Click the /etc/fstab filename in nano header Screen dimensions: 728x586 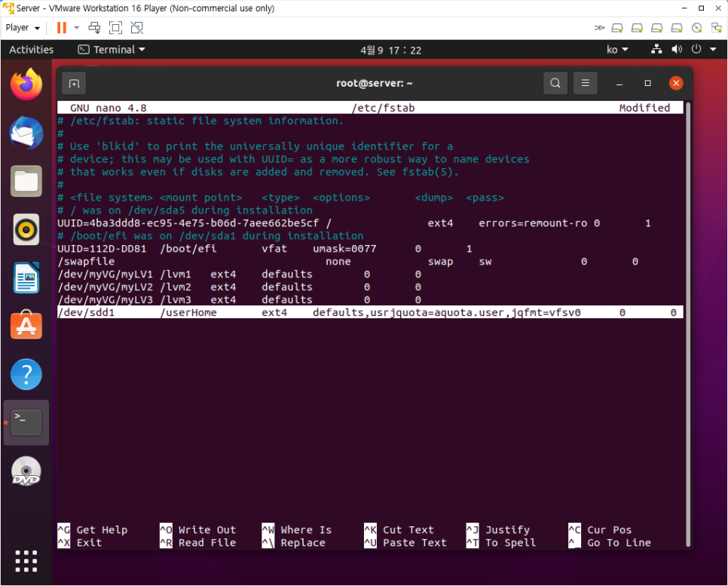tap(384, 108)
